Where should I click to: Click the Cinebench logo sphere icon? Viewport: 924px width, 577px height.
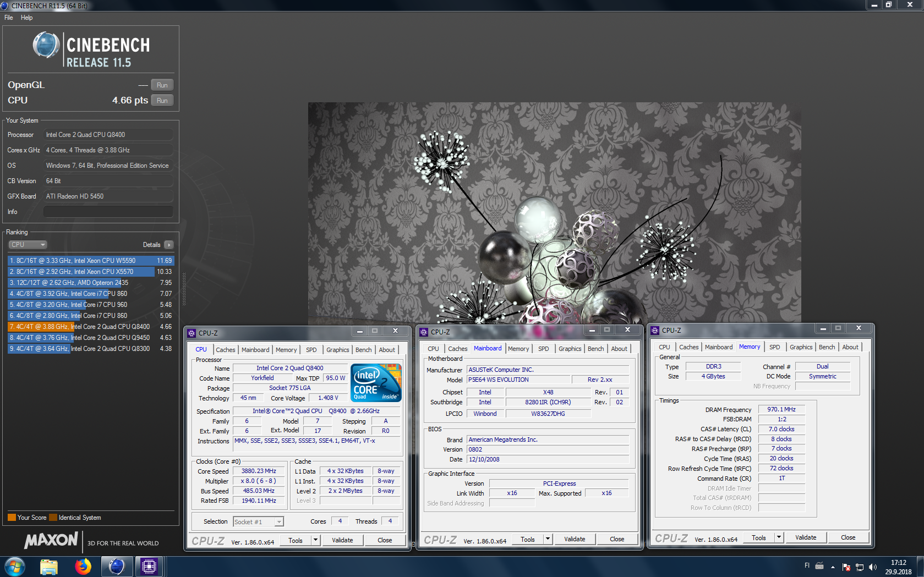46,45
